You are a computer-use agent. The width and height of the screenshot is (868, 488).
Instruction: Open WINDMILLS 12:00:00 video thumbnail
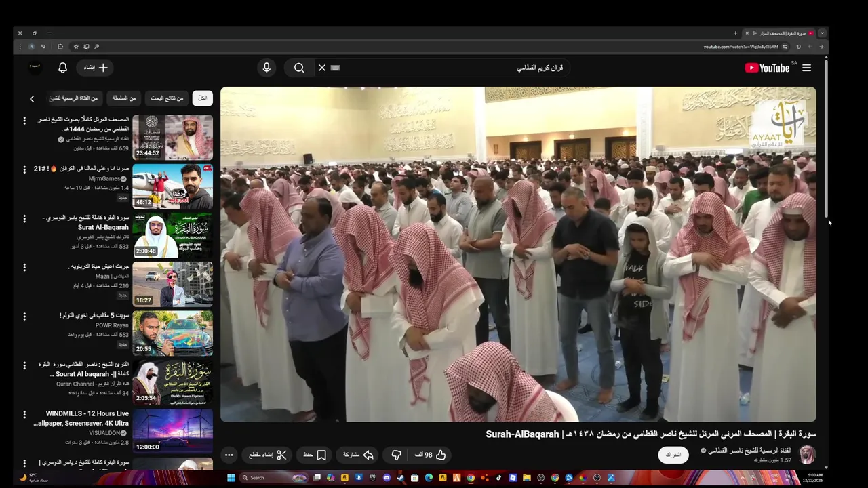pyautogui.click(x=172, y=430)
